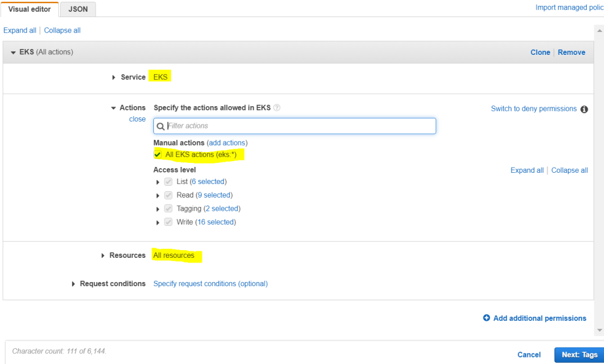Expand the Service section showing EKS
Screen dimensions: 604x364
[113, 77]
